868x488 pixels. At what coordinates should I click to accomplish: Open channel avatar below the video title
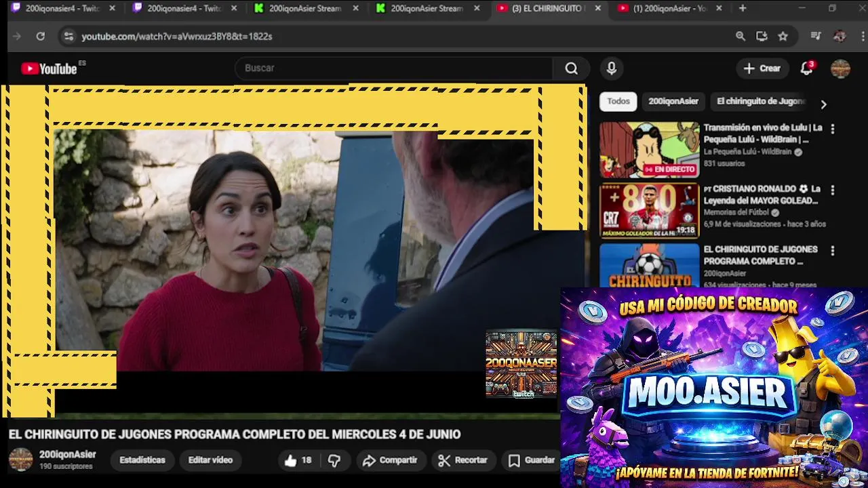coord(20,460)
